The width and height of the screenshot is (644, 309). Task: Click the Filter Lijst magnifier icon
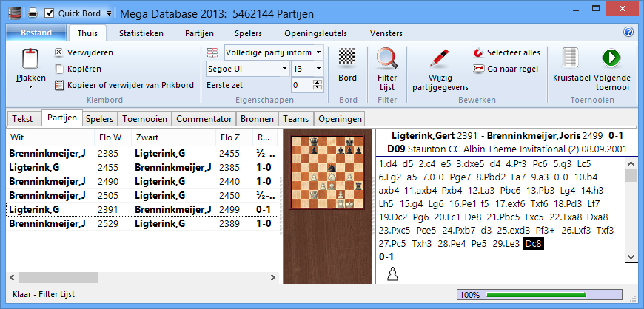tap(387, 58)
